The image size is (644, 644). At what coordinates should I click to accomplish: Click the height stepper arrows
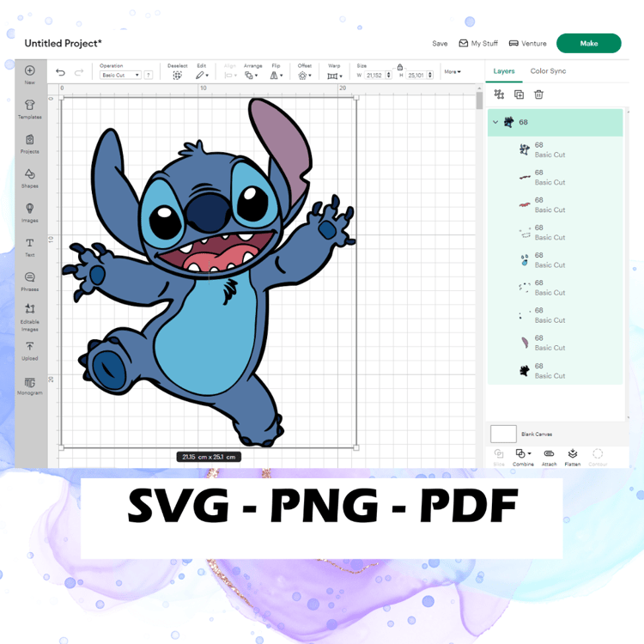(x=430, y=76)
